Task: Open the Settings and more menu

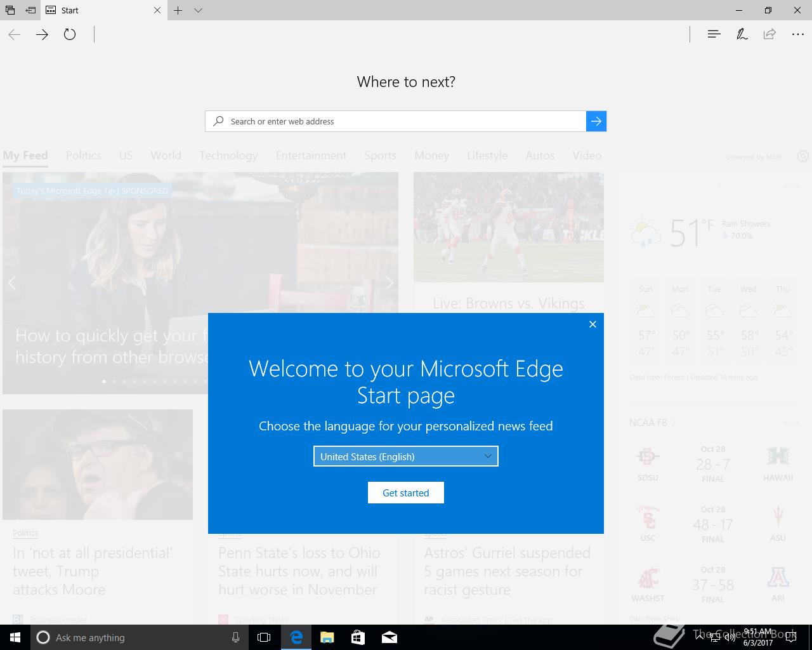Action: coord(798,34)
